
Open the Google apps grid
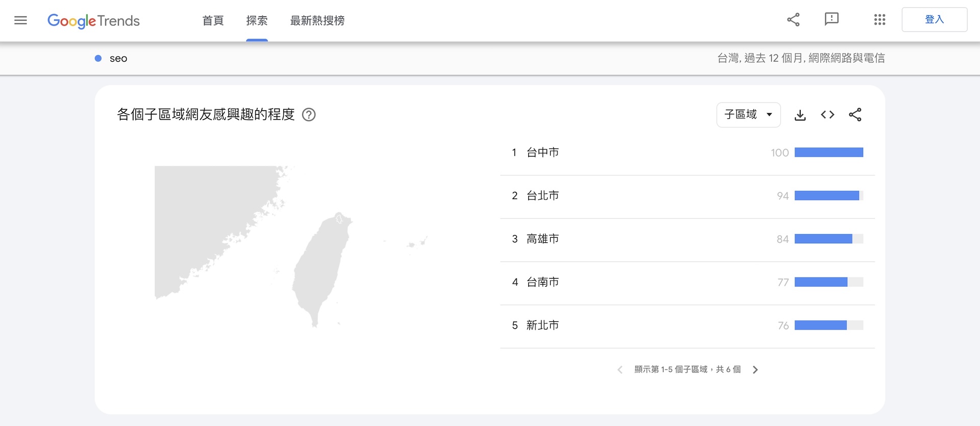pyautogui.click(x=879, y=20)
